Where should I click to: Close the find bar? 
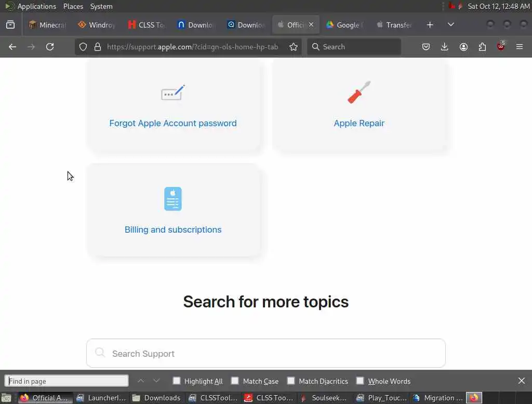click(522, 381)
